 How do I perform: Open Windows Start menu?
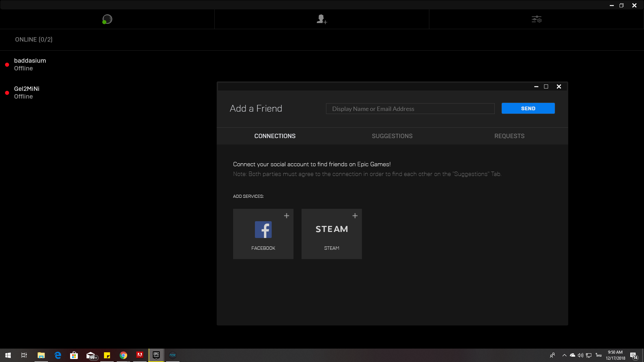8,355
